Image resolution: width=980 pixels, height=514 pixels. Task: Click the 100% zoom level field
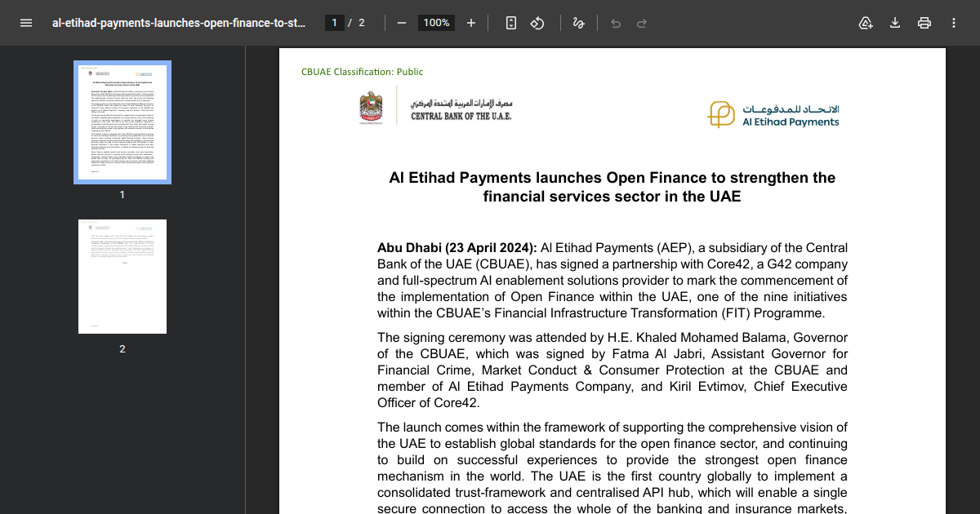[435, 22]
